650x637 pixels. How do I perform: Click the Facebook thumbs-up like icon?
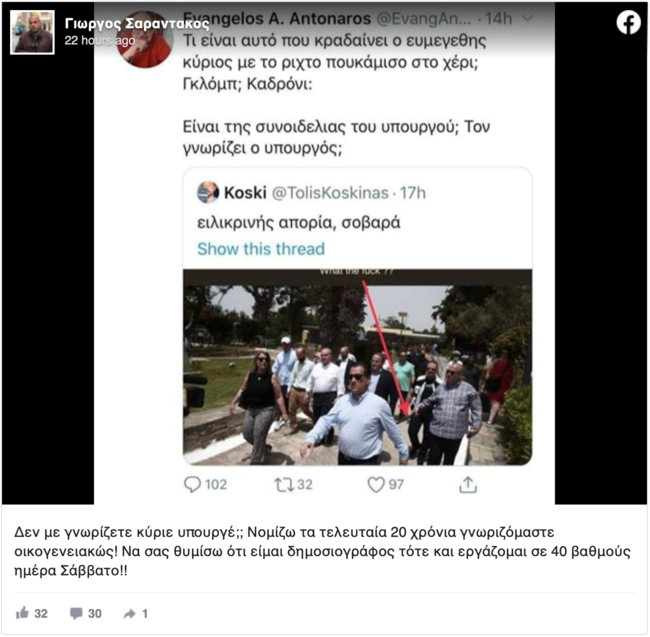point(22,613)
